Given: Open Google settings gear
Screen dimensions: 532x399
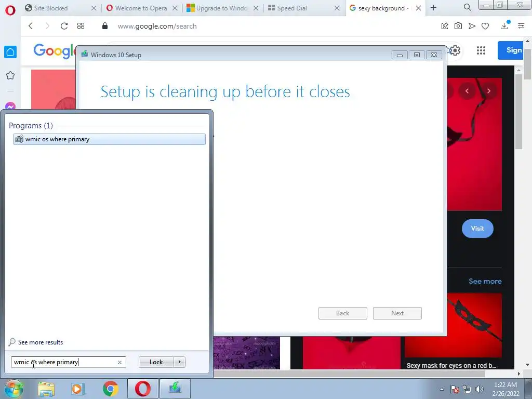Looking at the screenshot, I should (x=455, y=50).
